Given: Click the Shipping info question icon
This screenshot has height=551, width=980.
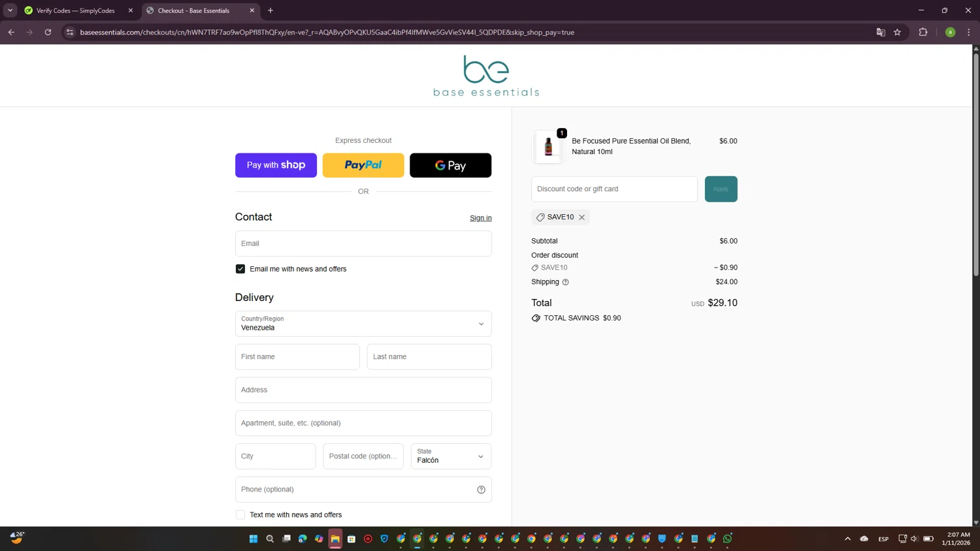Looking at the screenshot, I should pyautogui.click(x=566, y=282).
